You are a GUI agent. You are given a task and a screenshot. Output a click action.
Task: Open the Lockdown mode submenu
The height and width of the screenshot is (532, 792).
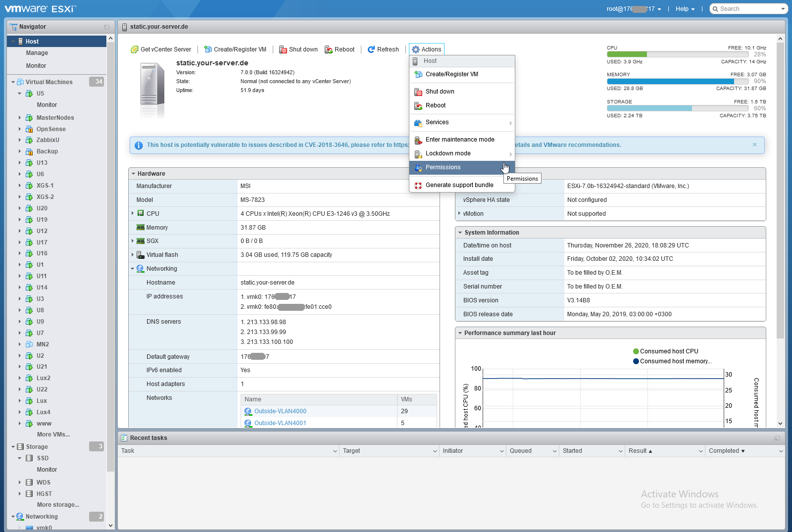point(462,153)
